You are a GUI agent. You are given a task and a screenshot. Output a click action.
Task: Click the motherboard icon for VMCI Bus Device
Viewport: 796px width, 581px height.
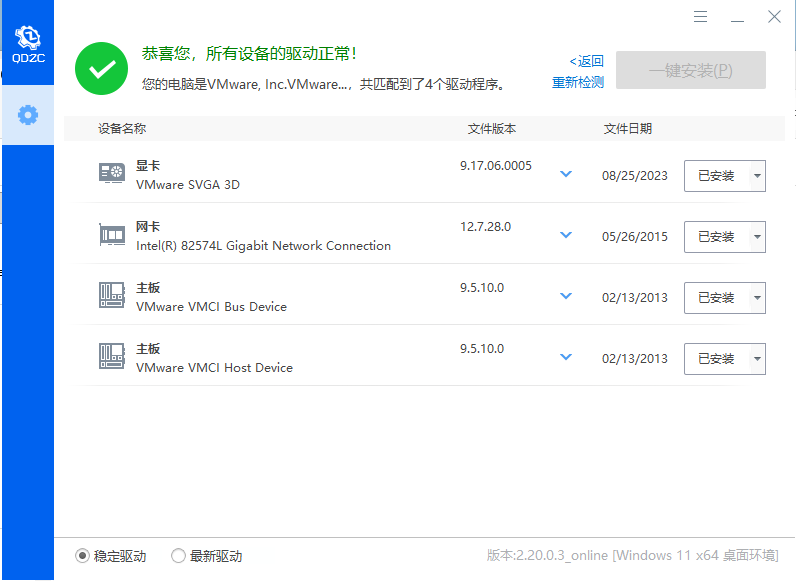112,296
